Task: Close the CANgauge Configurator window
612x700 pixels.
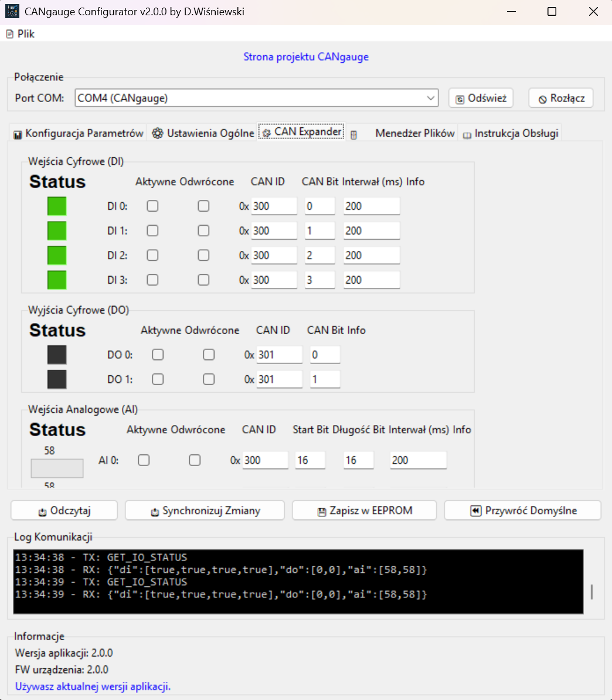Action: tap(593, 12)
